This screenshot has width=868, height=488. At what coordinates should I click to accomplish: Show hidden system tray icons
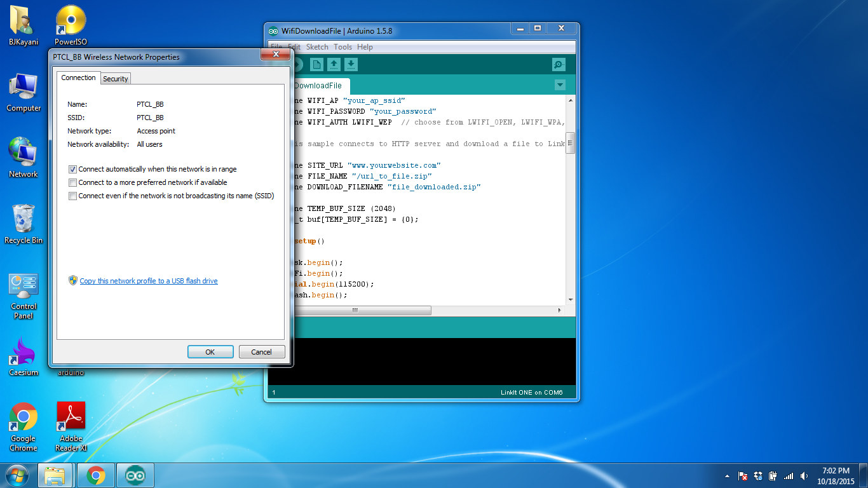tap(727, 476)
